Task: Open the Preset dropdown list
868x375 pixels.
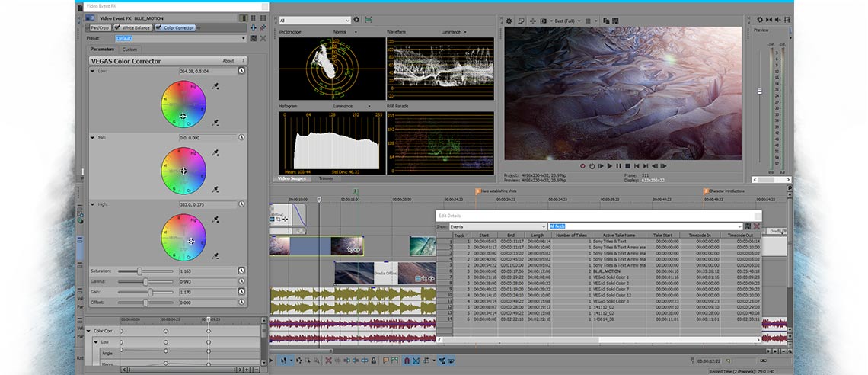Action: coord(244,37)
